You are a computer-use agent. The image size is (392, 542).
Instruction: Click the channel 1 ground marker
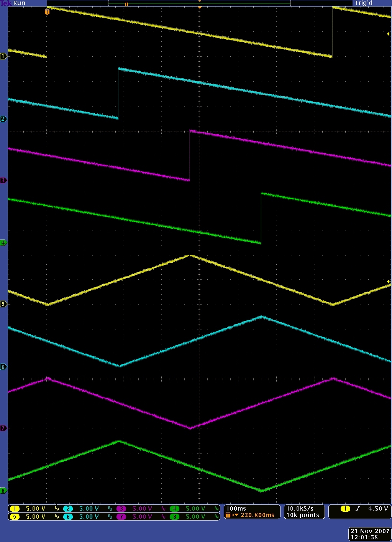click(x=3, y=56)
